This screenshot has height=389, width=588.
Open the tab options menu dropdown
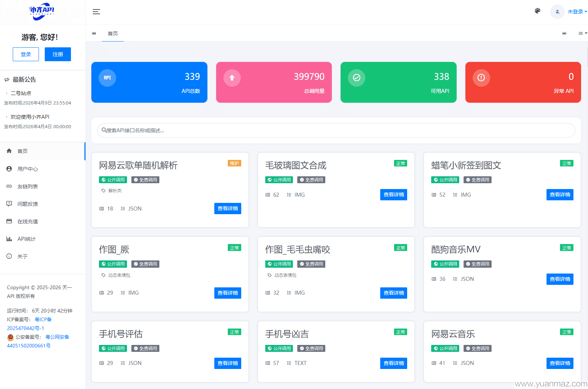[x=583, y=33]
